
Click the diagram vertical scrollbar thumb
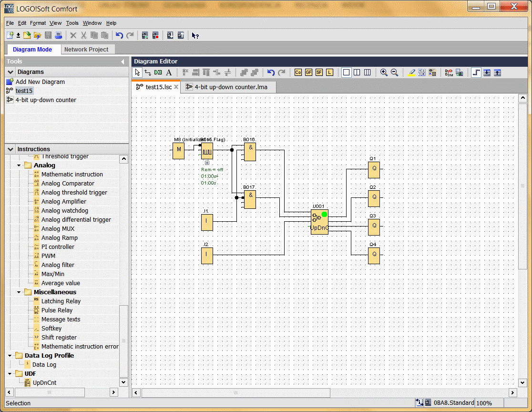[x=523, y=185]
